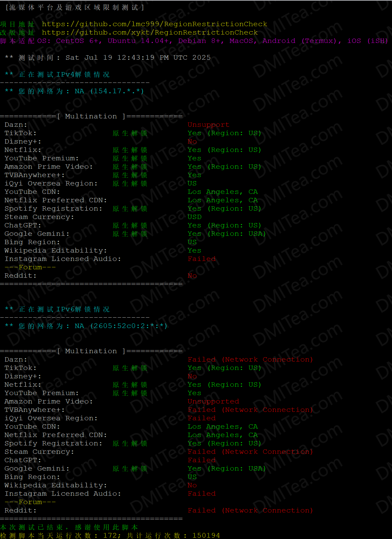Screen dimensions: 392x539
Task: Click the IPv4 Dazn result 'Unsupport'
Action: pos(209,125)
